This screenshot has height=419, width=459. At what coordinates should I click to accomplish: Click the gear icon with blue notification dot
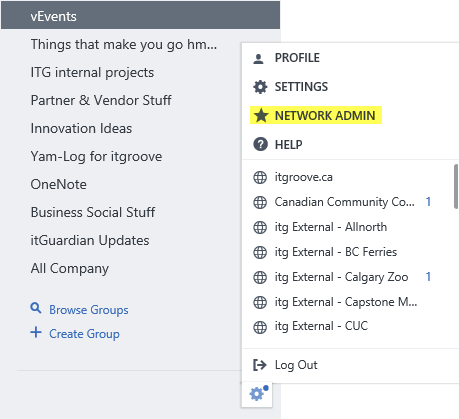(x=258, y=394)
